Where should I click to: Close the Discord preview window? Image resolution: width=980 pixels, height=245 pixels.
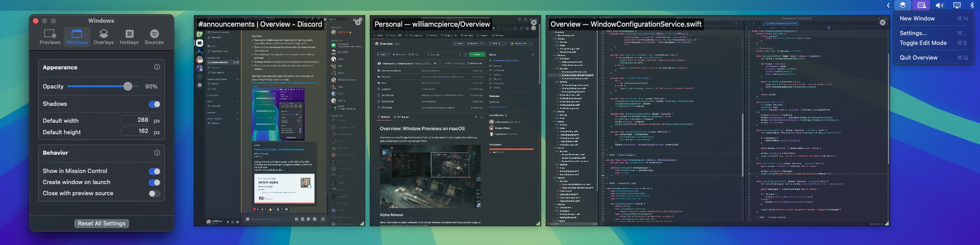tap(358, 21)
